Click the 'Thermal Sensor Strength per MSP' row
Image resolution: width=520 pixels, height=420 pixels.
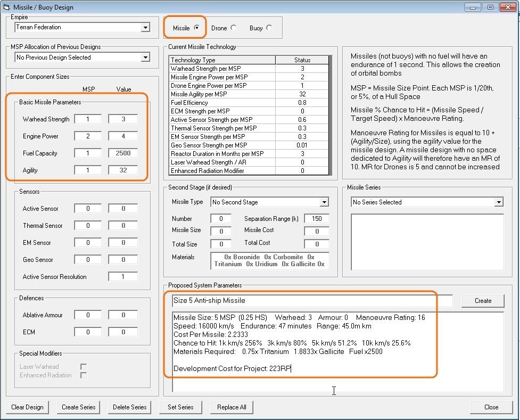249,128
